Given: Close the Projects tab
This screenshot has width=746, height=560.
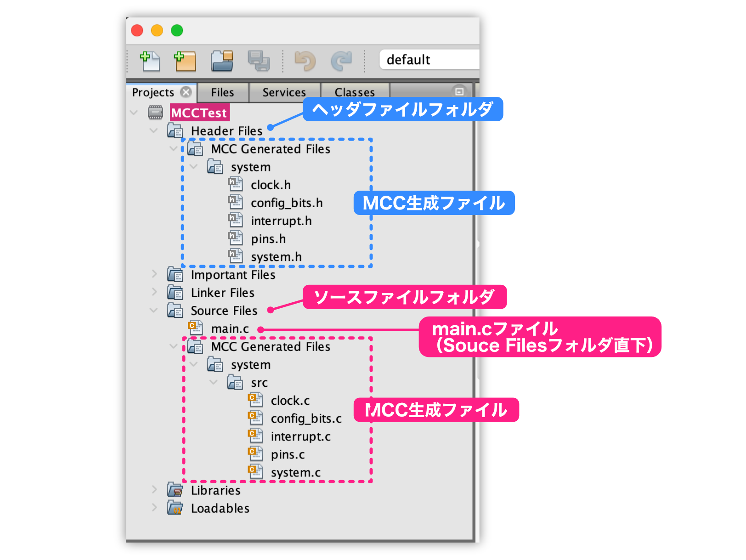Looking at the screenshot, I should (186, 92).
